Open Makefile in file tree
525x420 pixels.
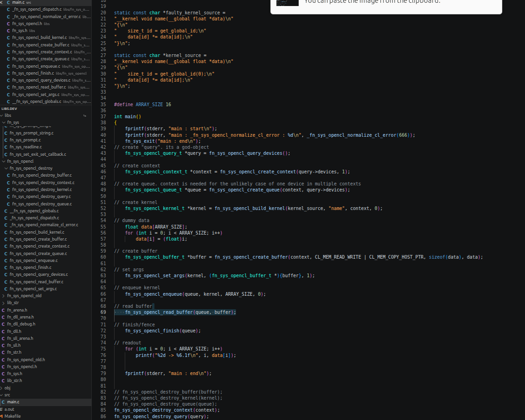pos(45,416)
